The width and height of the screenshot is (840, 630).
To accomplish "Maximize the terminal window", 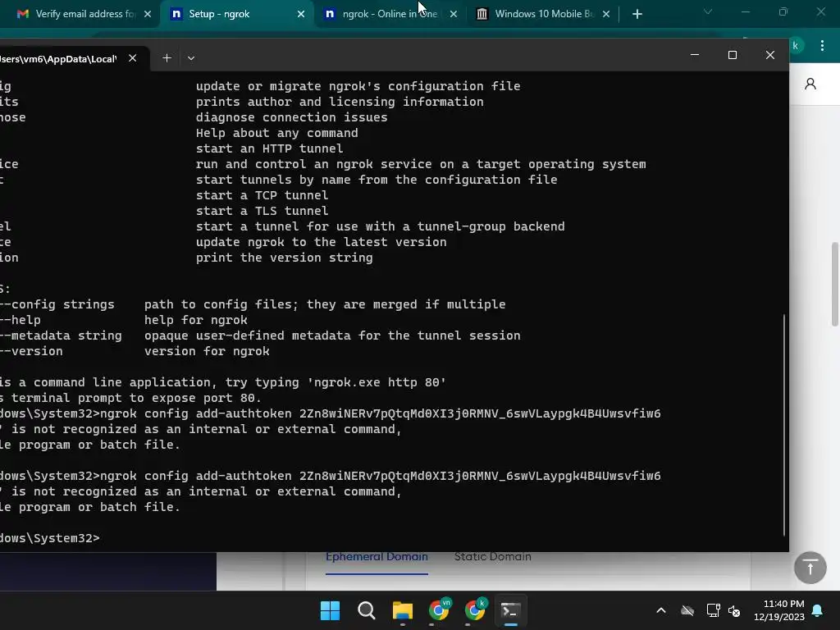I will coord(733,55).
